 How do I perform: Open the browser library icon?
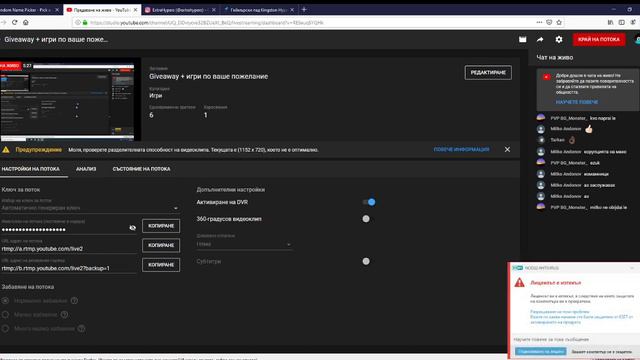point(610,22)
